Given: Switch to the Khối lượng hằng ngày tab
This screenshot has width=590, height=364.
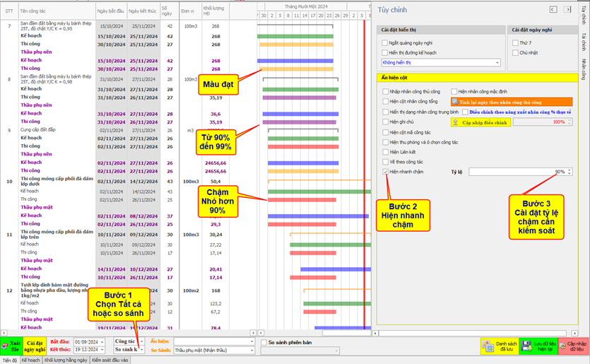Looking at the screenshot, I should click(66, 360).
